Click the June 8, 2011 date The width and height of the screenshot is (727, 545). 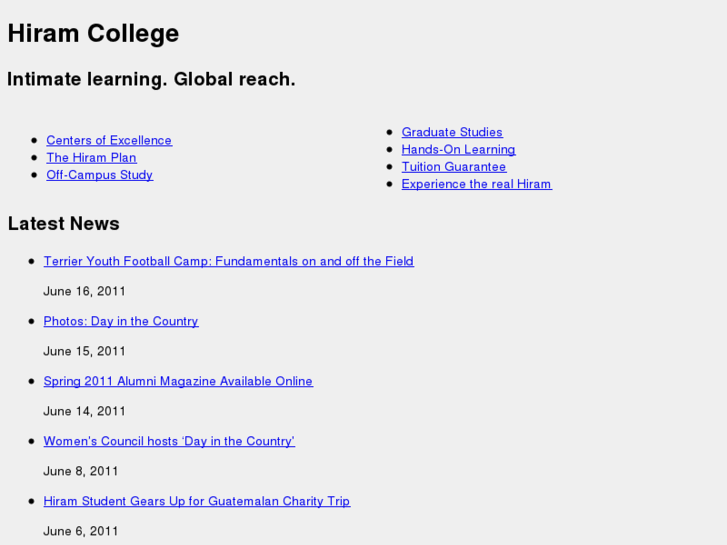pyautogui.click(x=81, y=471)
